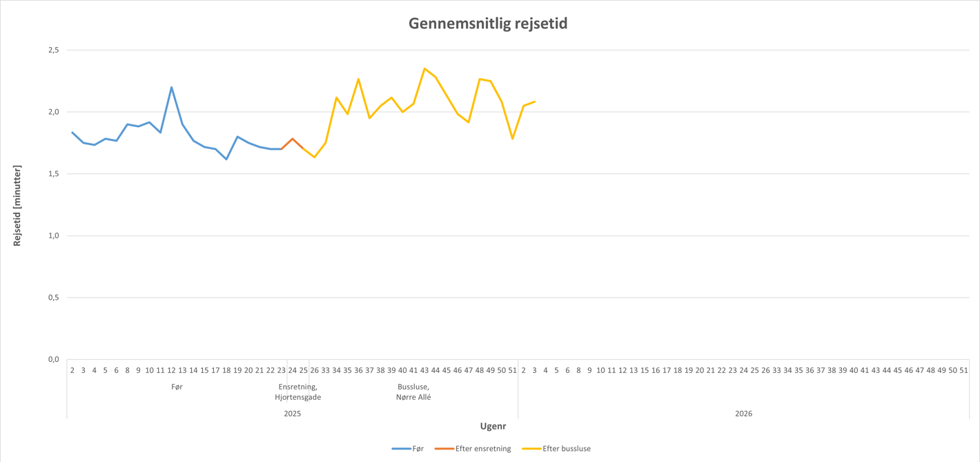Select the 2026 year label under the axis
The height and width of the screenshot is (462, 980).
743,414
